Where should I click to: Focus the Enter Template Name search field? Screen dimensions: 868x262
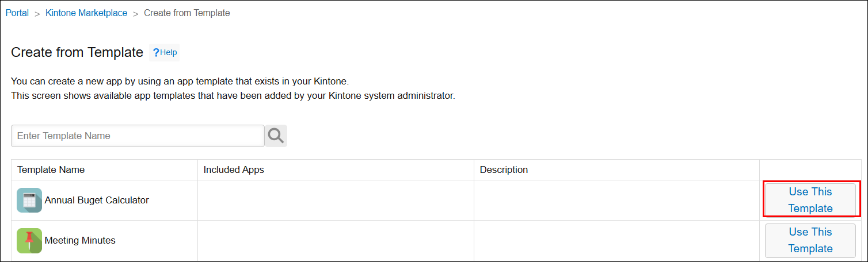pos(138,136)
